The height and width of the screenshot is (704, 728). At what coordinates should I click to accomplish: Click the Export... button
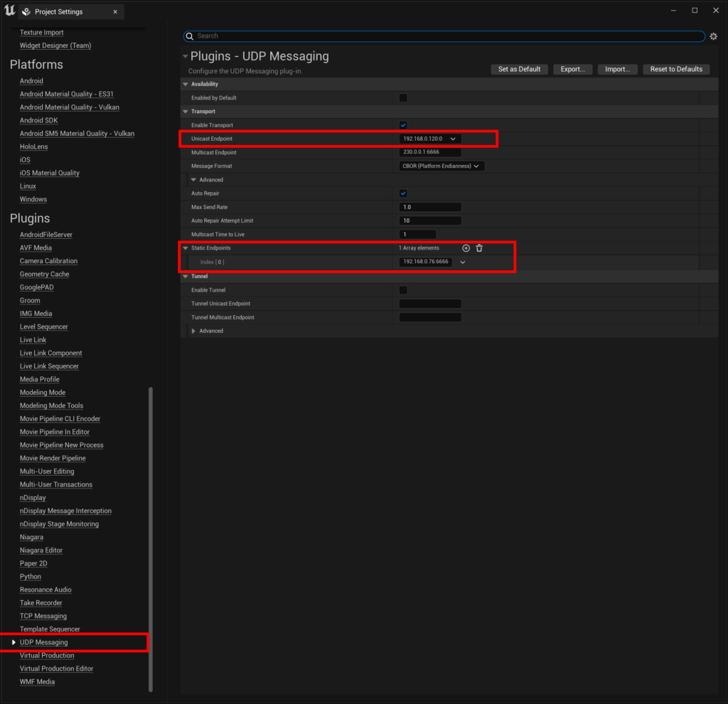click(572, 69)
